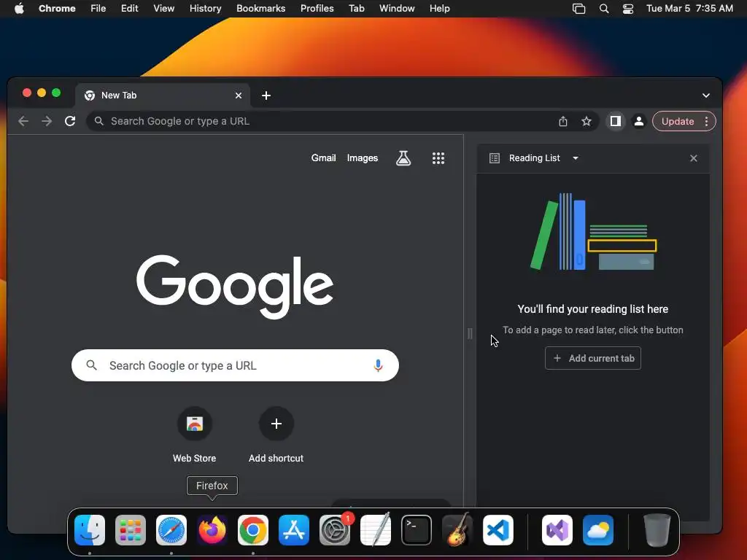Click the forward navigation arrow
The width and height of the screenshot is (747, 560).
coord(47,122)
